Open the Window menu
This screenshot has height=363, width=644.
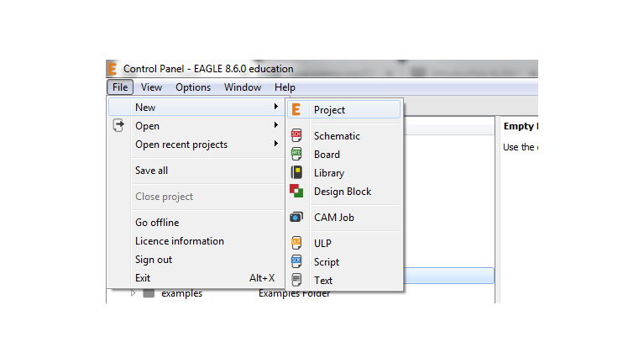(x=243, y=87)
